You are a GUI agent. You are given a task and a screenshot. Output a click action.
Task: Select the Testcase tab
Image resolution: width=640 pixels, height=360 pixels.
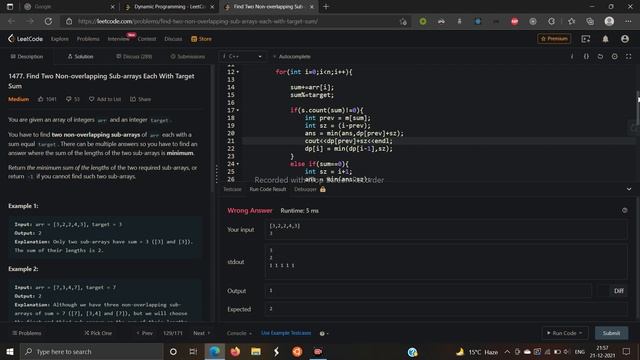[232, 189]
